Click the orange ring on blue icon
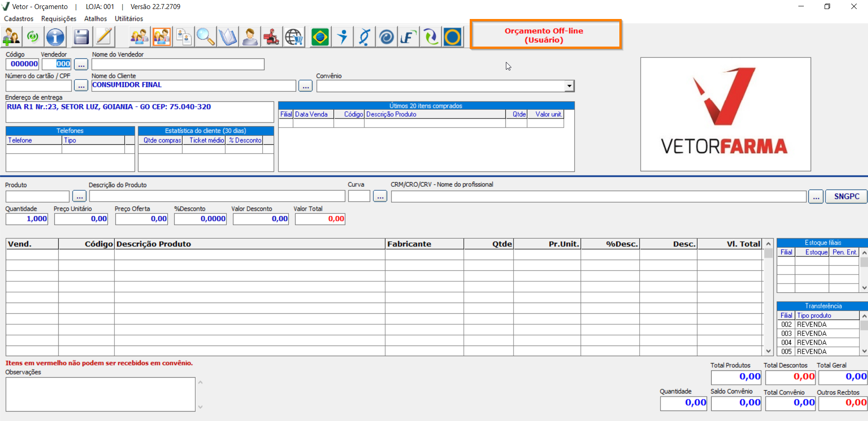 453,37
